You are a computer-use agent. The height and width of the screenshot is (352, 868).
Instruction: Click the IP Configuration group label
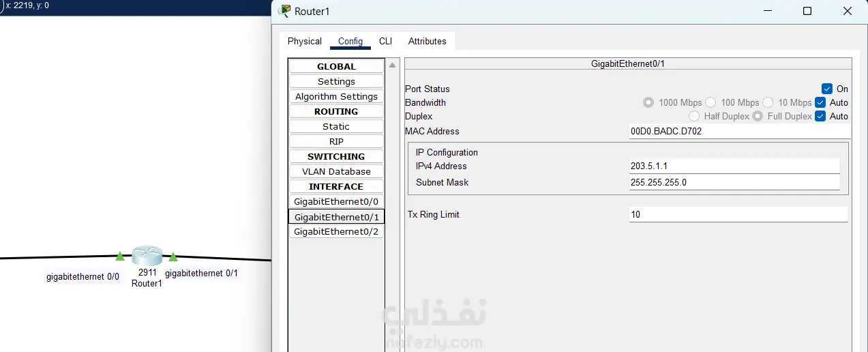(x=447, y=152)
